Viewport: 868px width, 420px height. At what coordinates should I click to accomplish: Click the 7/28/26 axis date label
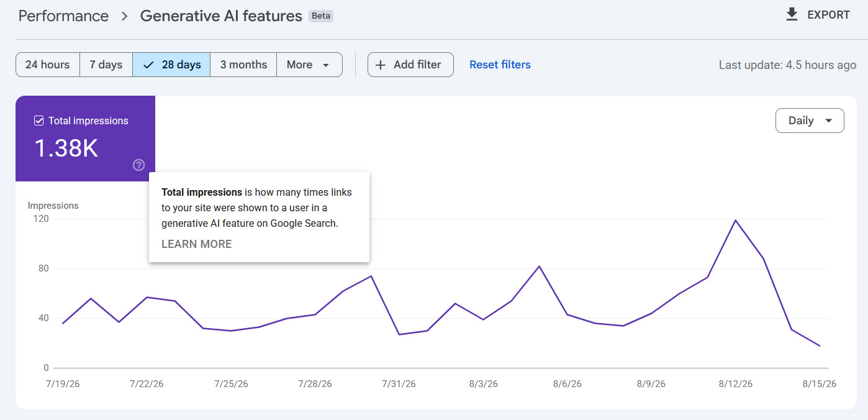click(315, 384)
